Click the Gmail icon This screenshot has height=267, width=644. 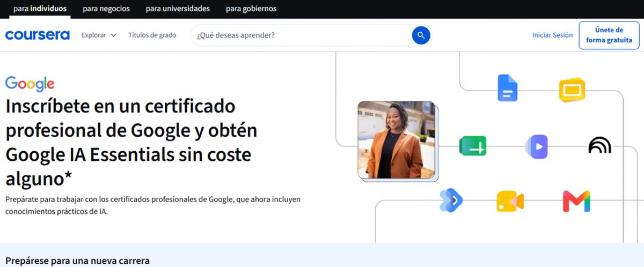(576, 201)
